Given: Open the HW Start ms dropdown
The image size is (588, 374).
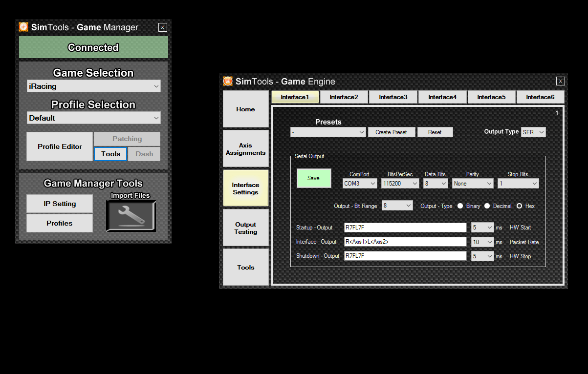Looking at the screenshot, I should pos(482,228).
